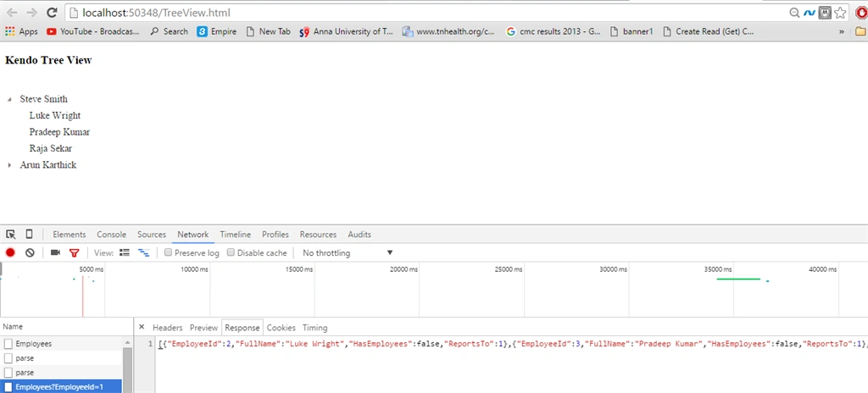The height and width of the screenshot is (393, 868).
Task: Switch to large request rows view
Action: coord(125,252)
